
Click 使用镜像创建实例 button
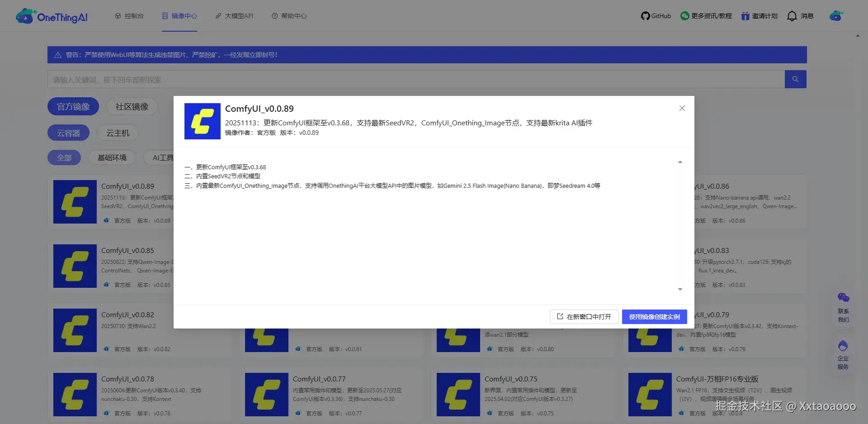[655, 317]
